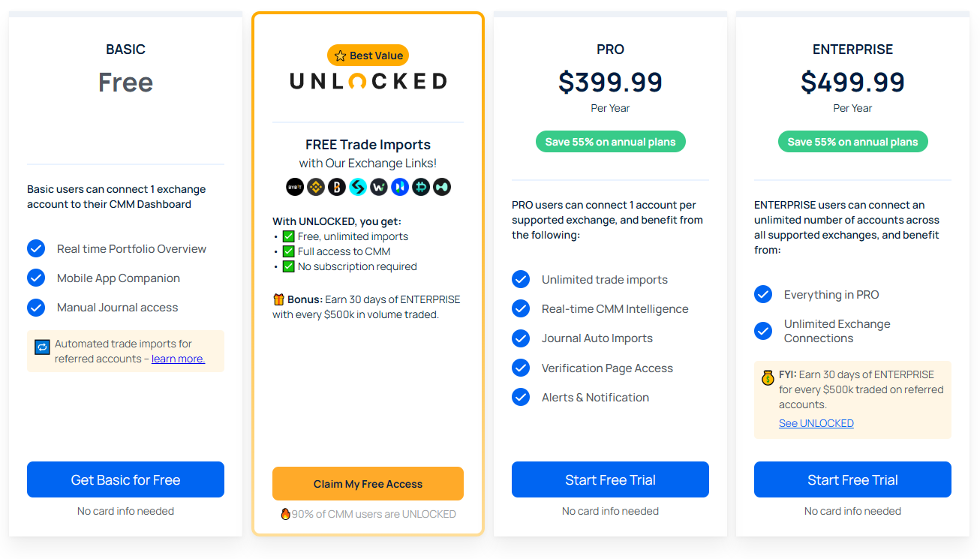Click the fire icon beside 90% users text
This screenshot has height=559, width=980.
tap(285, 514)
